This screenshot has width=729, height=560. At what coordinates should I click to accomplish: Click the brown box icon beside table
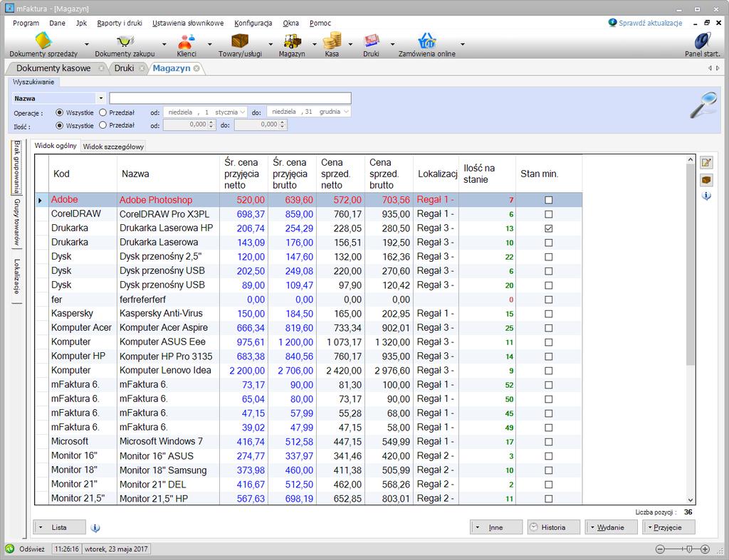pos(707,180)
